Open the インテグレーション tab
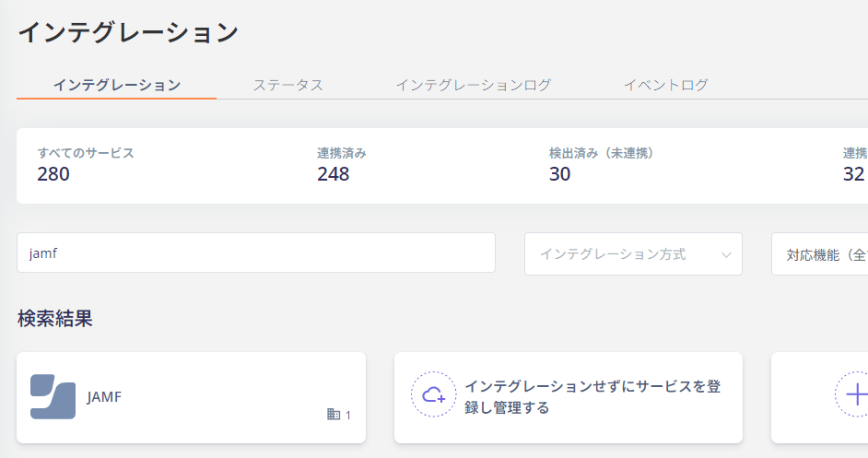The image size is (868, 458). 117,85
